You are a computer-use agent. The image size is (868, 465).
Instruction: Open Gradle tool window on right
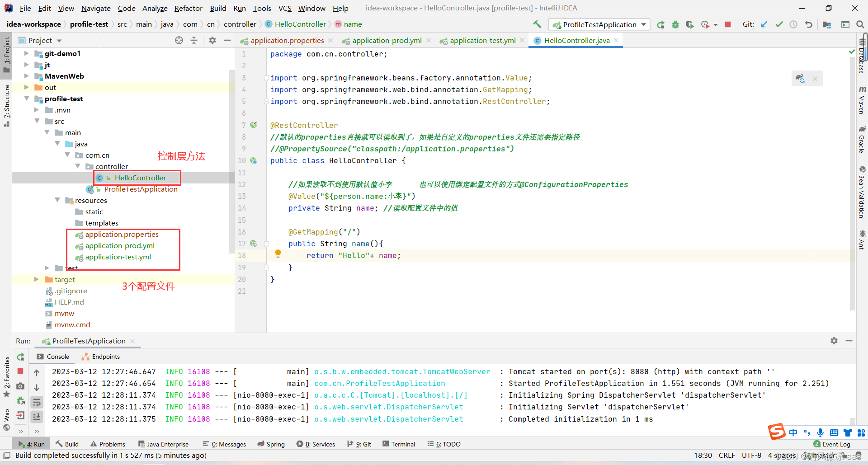[862, 140]
